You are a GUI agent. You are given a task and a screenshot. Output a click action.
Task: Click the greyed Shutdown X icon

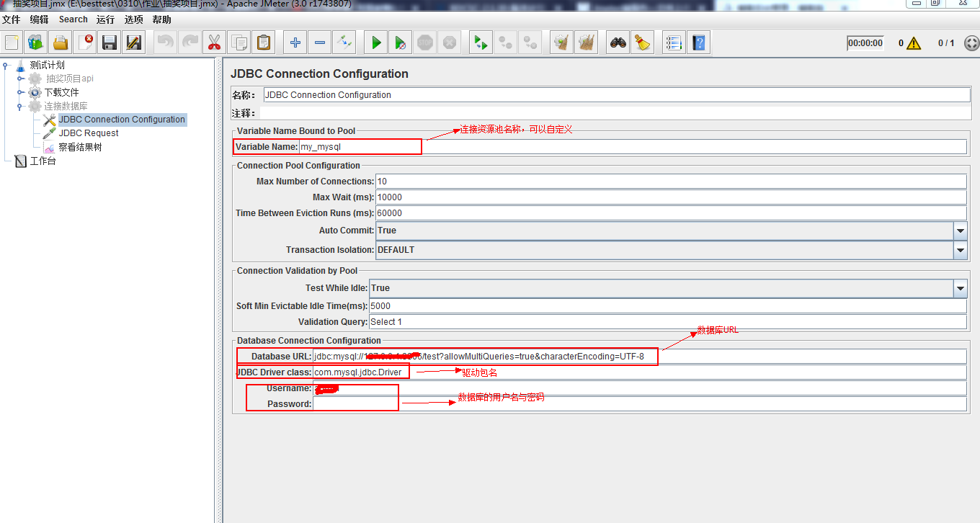tap(449, 43)
